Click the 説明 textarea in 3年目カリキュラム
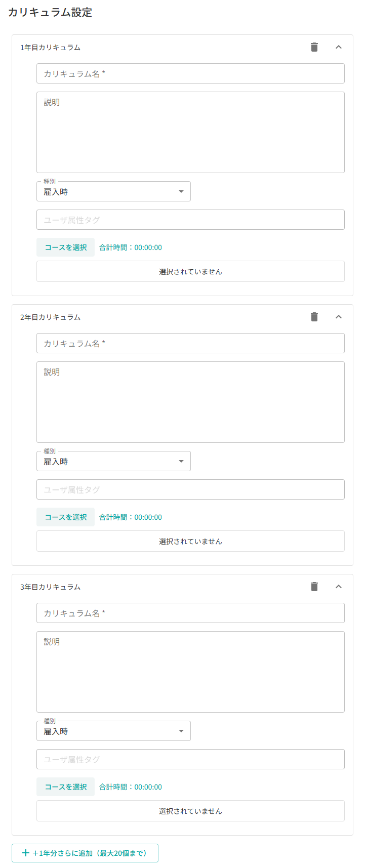 coord(190,672)
